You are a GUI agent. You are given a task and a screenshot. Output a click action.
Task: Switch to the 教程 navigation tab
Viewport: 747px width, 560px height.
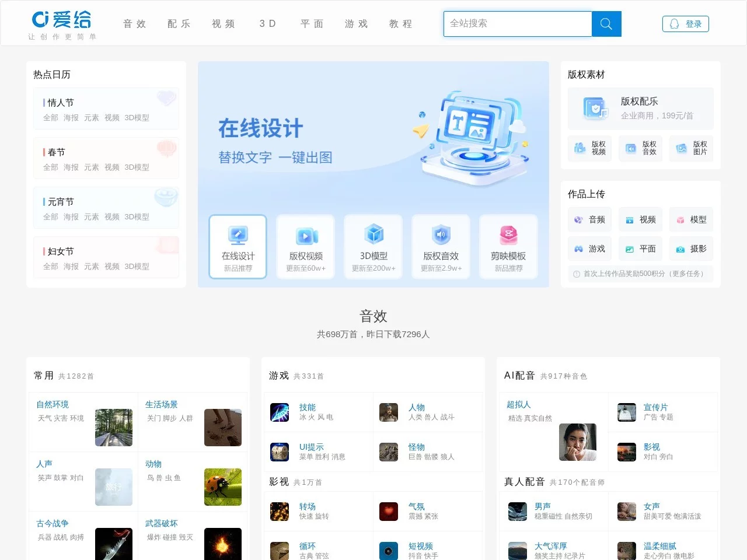tap(400, 24)
